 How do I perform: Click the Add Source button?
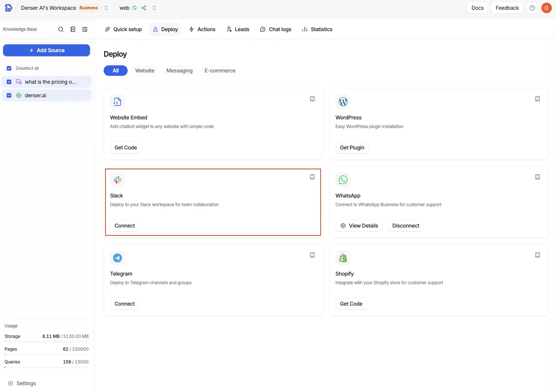click(47, 50)
